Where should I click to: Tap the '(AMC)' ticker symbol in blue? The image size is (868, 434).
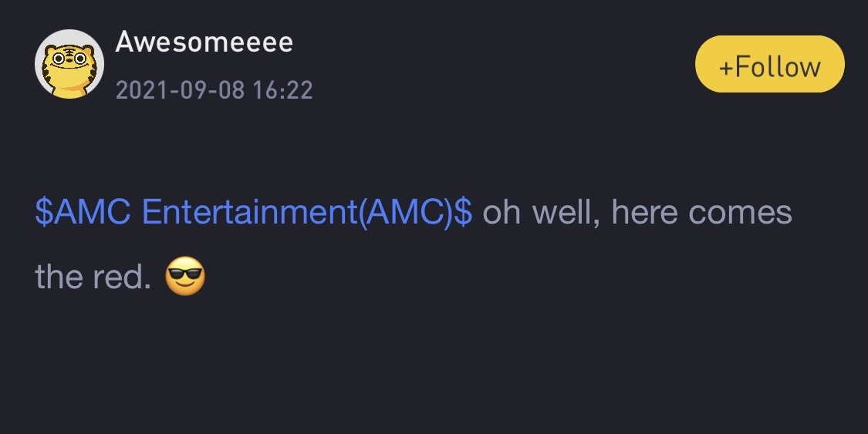(406, 212)
